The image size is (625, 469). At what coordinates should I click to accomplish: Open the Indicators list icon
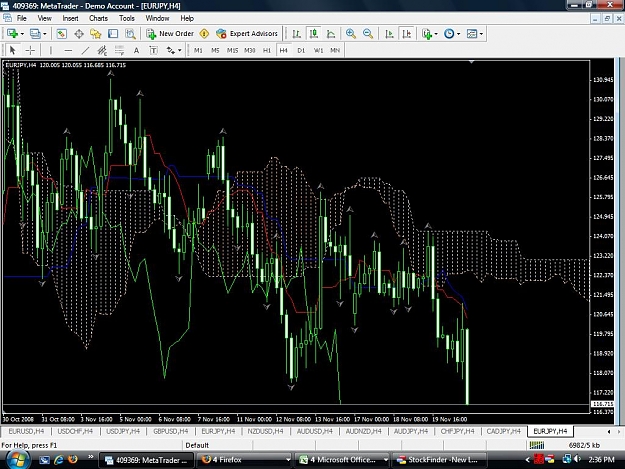pyautogui.click(x=427, y=34)
